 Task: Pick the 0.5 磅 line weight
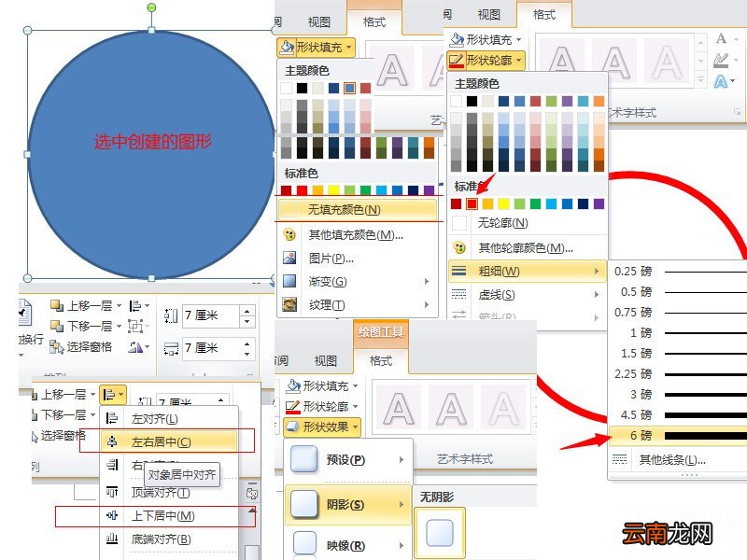679,292
